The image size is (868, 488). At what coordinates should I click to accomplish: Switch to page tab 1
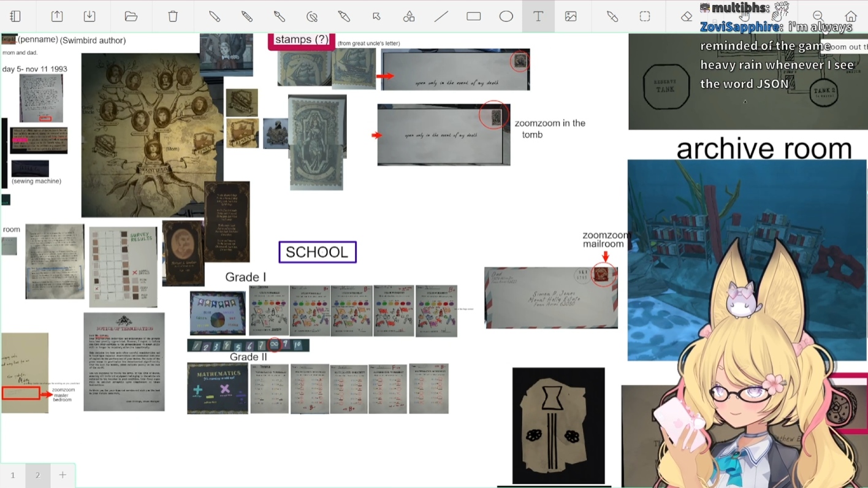click(x=12, y=475)
